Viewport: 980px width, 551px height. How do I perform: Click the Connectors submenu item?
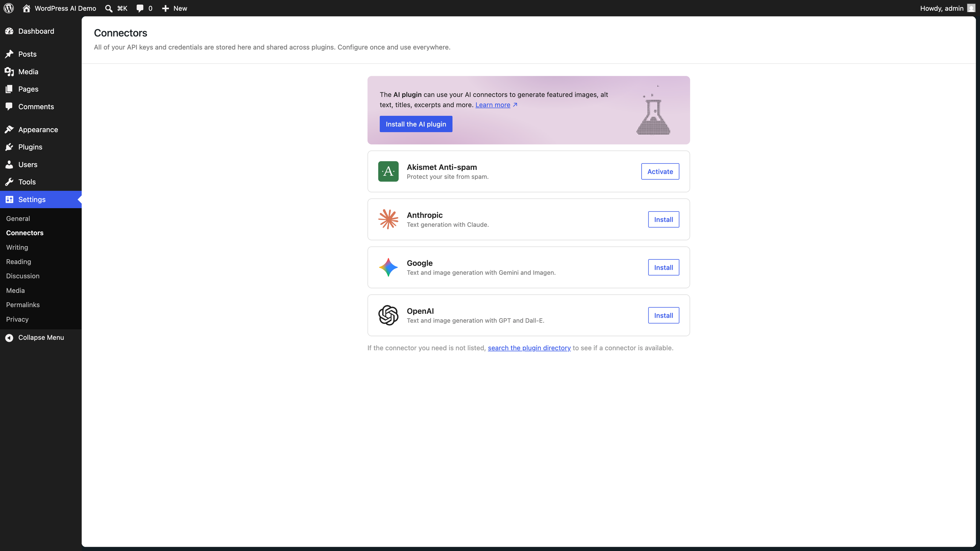[x=25, y=233]
